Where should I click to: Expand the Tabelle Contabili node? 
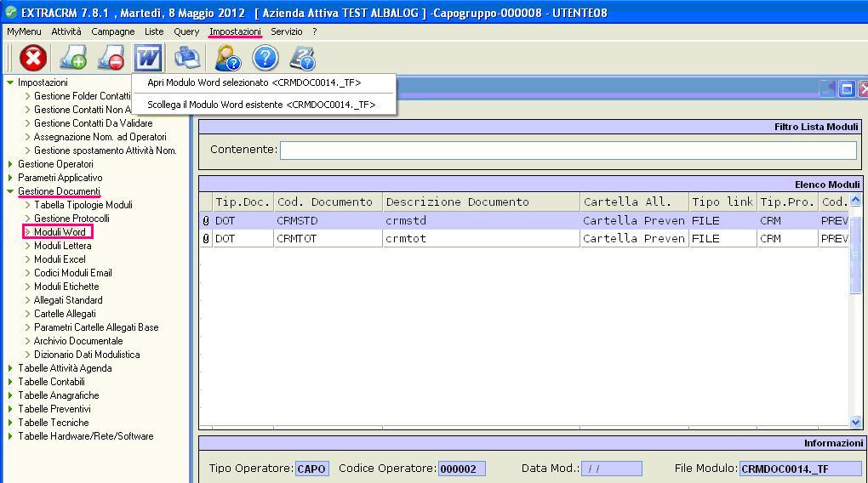[10, 382]
